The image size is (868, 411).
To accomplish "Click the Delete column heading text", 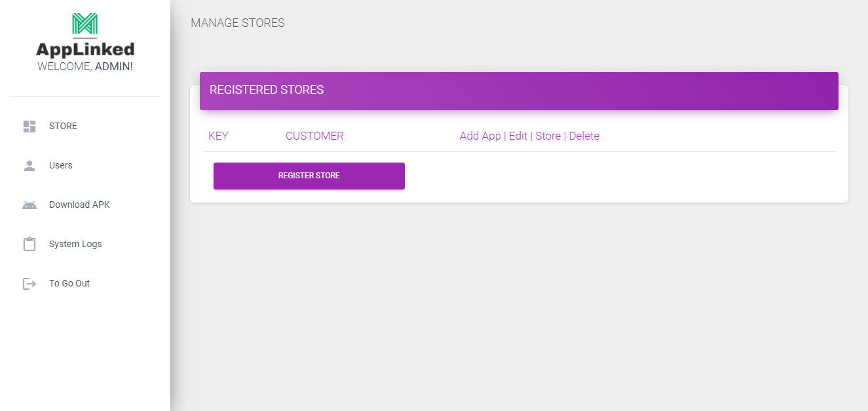I will click(x=584, y=136).
